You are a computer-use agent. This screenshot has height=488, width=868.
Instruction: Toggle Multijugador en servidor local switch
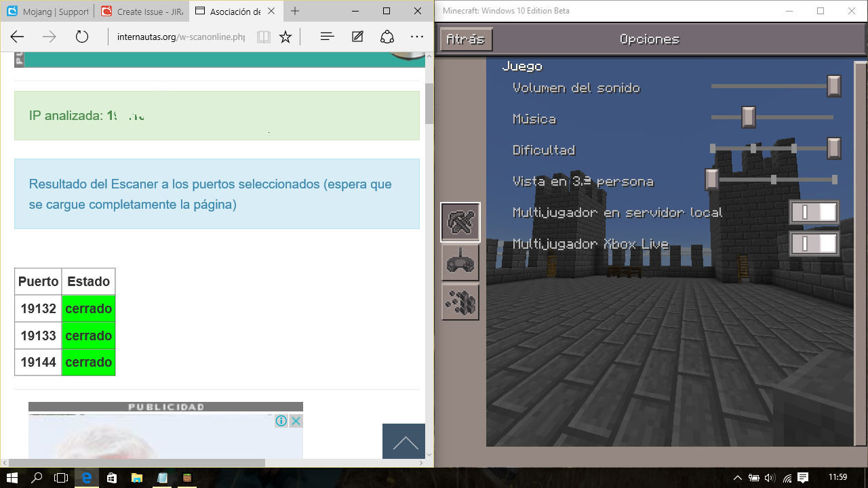coord(814,212)
